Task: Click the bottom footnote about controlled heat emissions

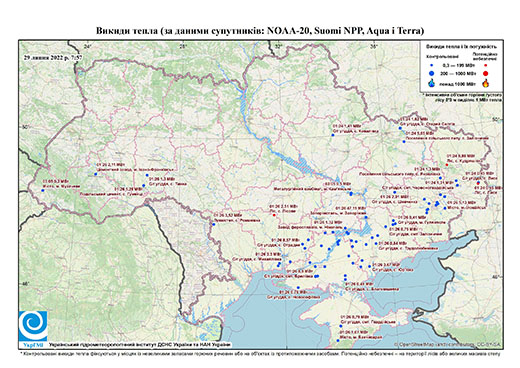Action: [260, 353]
